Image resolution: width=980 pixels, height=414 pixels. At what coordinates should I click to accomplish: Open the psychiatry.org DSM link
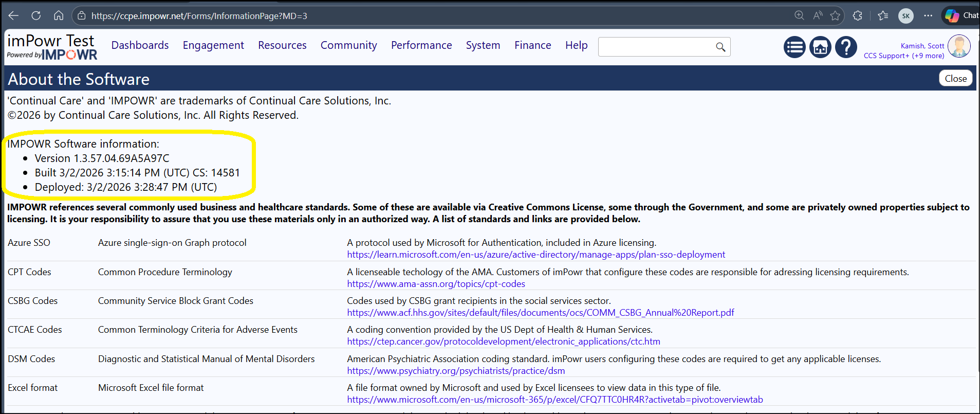pyautogui.click(x=456, y=371)
